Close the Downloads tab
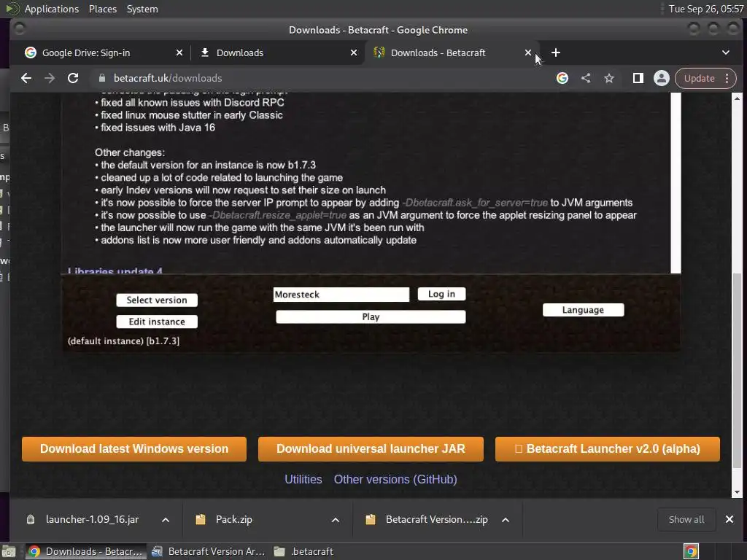The height and width of the screenshot is (560, 747). [x=354, y=52]
